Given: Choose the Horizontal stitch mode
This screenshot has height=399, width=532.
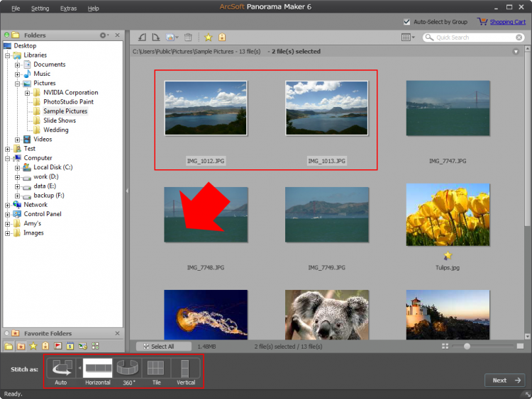Looking at the screenshot, I should click(x=98, y=368).
